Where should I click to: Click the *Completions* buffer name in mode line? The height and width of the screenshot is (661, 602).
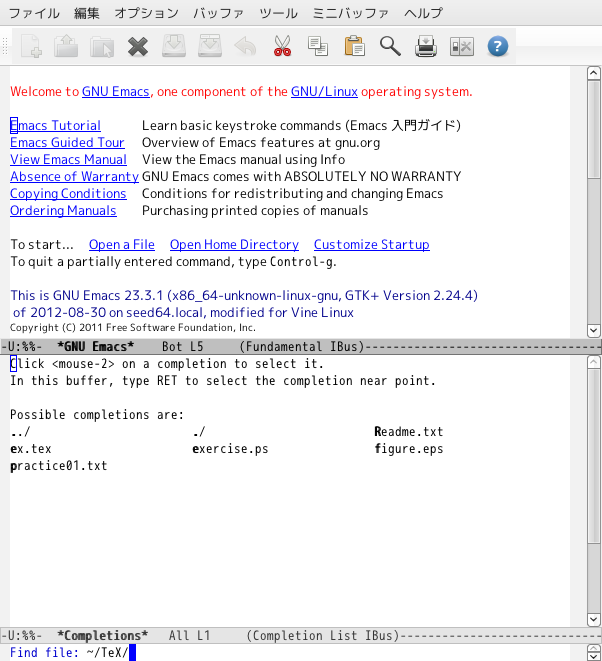(102, 635)
